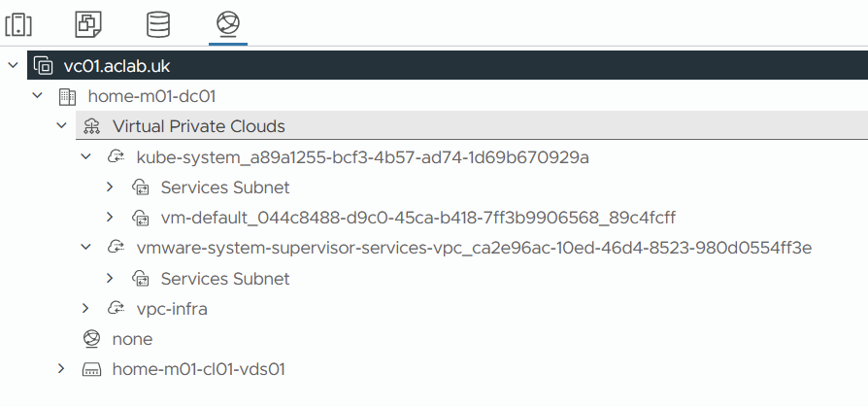
Task: Click the Virtual Private Clouds folder icon
Action: click(x=92, y=126)
